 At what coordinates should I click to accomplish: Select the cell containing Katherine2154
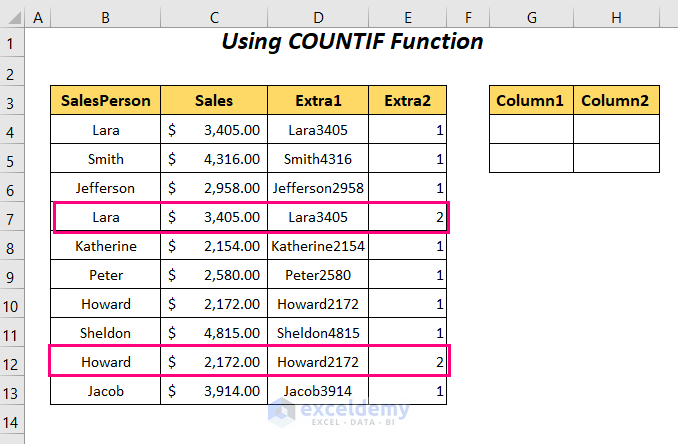(318, 246)
